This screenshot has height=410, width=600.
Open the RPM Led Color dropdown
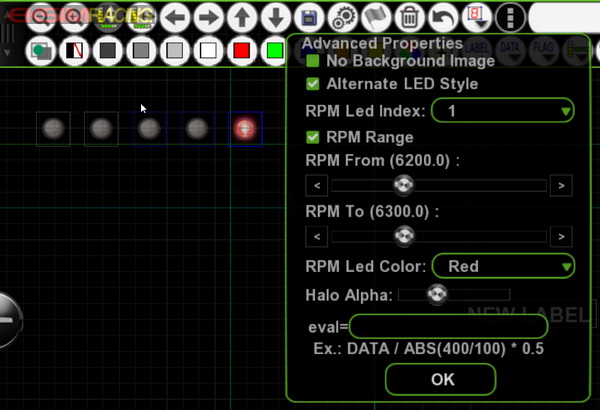503,266
